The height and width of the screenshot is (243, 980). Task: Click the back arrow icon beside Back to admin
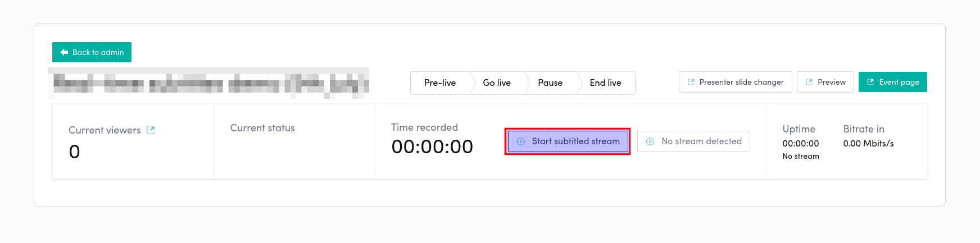coord(64,52)
